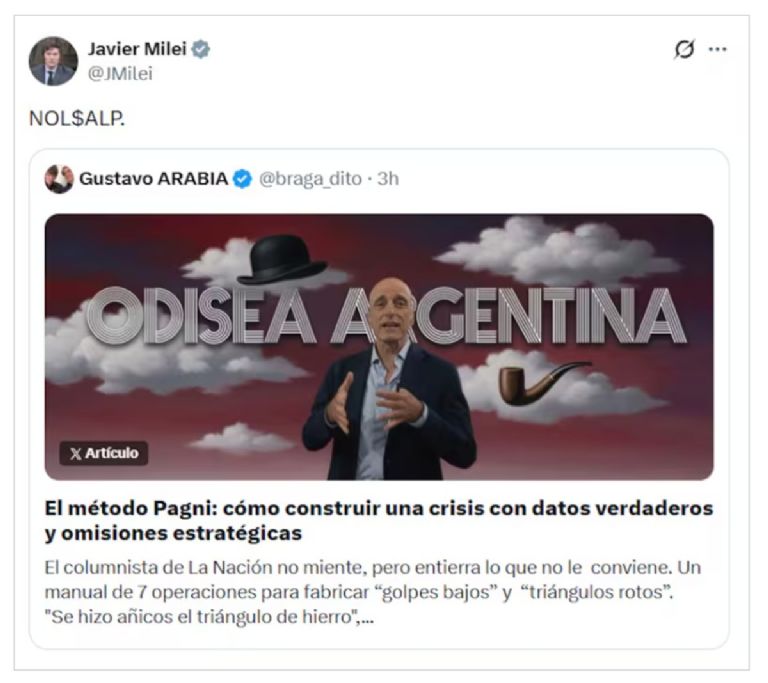Open the Javier Milei display name
Viewport: 768px width, 683px height.
(x=137, y=49)
